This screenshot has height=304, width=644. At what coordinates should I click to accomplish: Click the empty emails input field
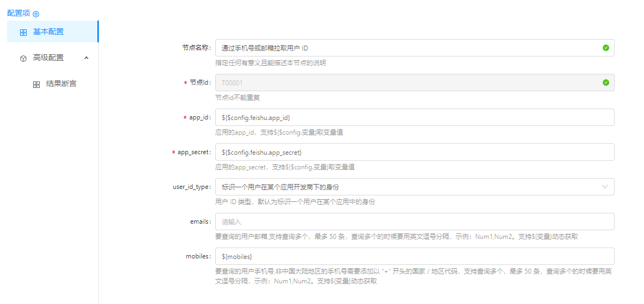tap(414, 221)
